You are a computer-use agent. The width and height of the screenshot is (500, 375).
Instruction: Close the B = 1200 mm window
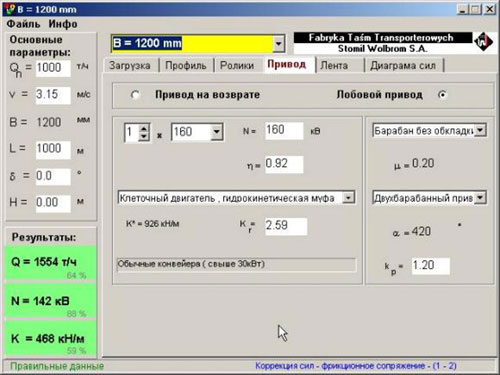pos(490,9)
